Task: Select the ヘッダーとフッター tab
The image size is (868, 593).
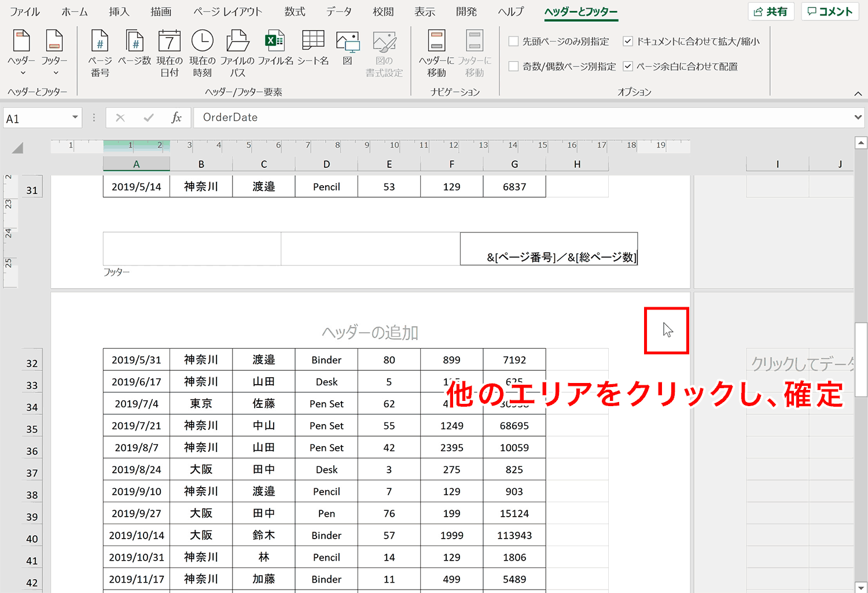Action: (x=581, y=12)
